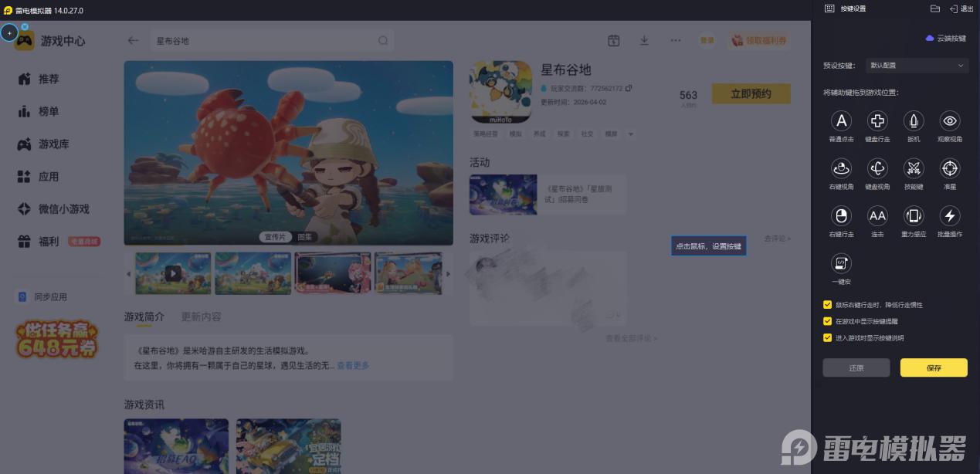The width and height of the screenshot is (980, 474).
Task: Copy the player group number 772562172
Action: point(629,89)
